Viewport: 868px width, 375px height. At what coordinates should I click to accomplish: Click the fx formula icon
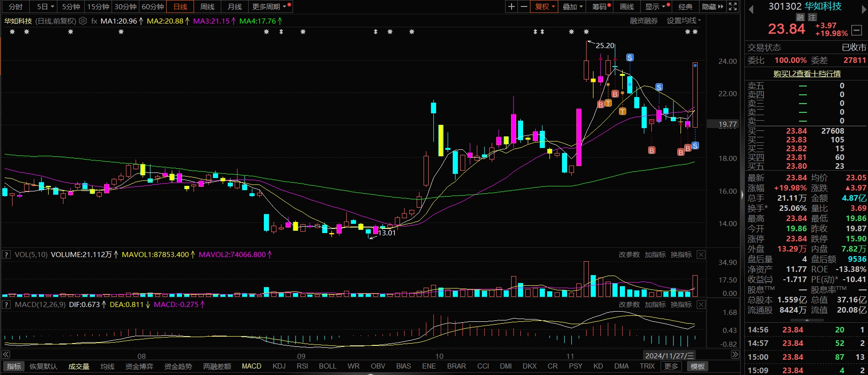pos(94,21)
